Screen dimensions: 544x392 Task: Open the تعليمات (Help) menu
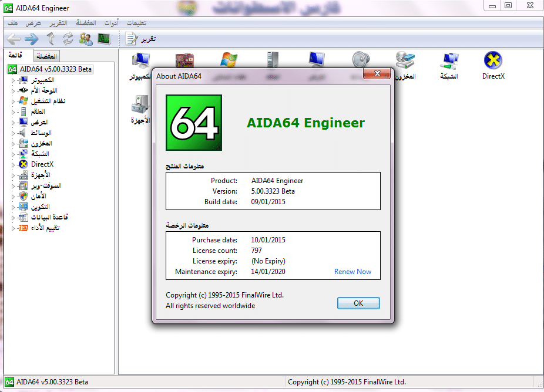pos(136,23)
